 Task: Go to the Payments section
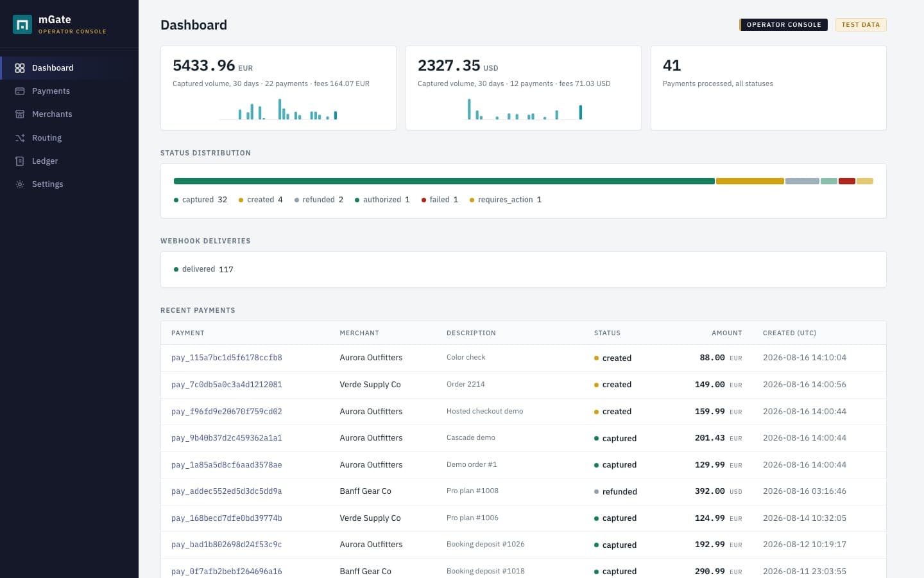click(69, 91)
